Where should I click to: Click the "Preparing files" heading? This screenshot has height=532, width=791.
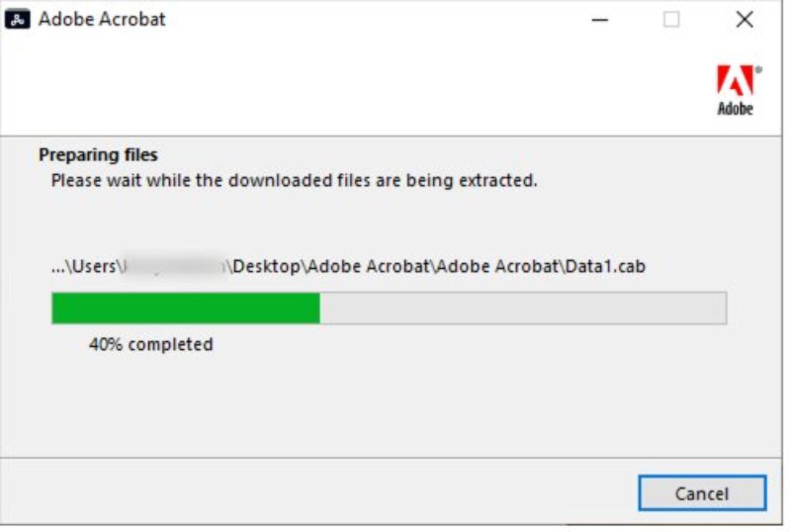coord(98,155)
